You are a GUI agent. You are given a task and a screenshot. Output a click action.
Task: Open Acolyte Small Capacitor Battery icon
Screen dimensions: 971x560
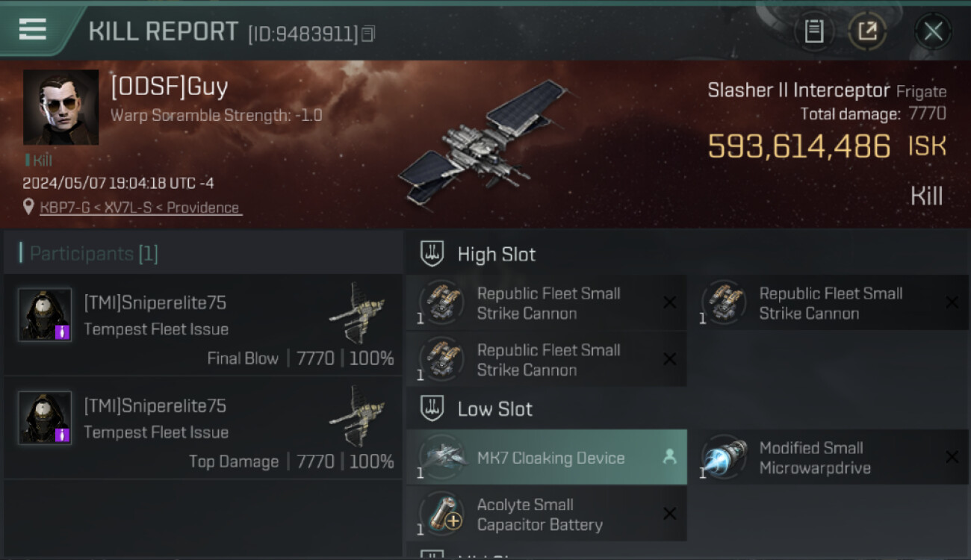[x=442, y=514]
